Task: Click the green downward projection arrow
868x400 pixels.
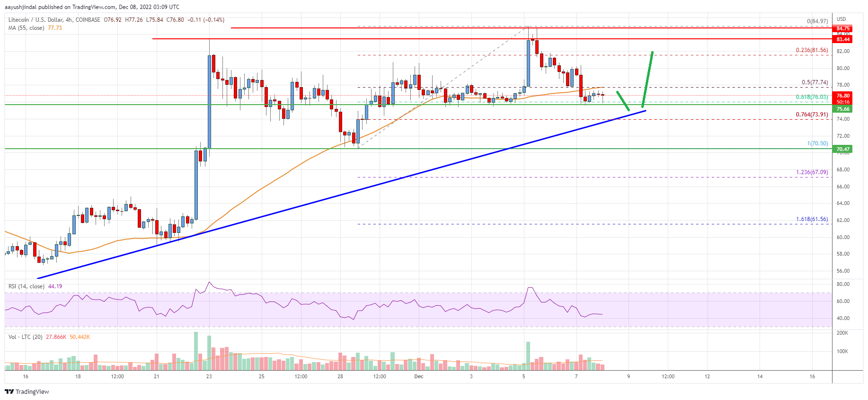Action: (x=623, y=101)
